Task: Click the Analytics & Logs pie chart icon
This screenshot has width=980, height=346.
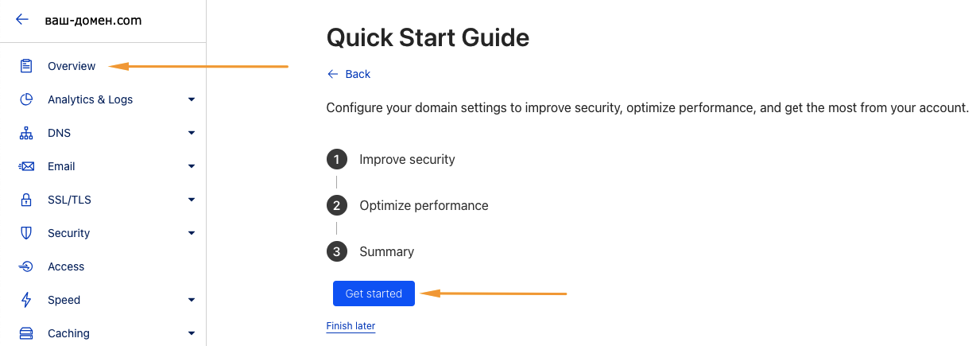Action: pyautogui.click(x=26, y=99)
